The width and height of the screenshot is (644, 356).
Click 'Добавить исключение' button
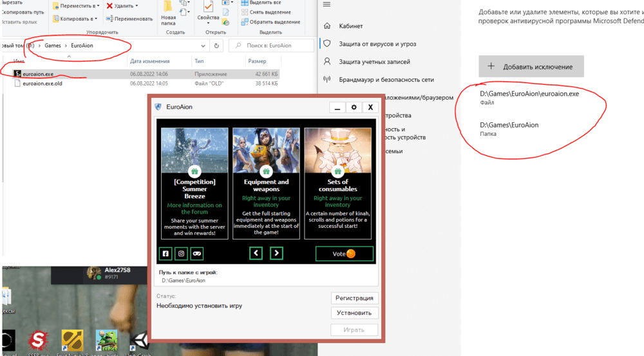coord(531,66)
